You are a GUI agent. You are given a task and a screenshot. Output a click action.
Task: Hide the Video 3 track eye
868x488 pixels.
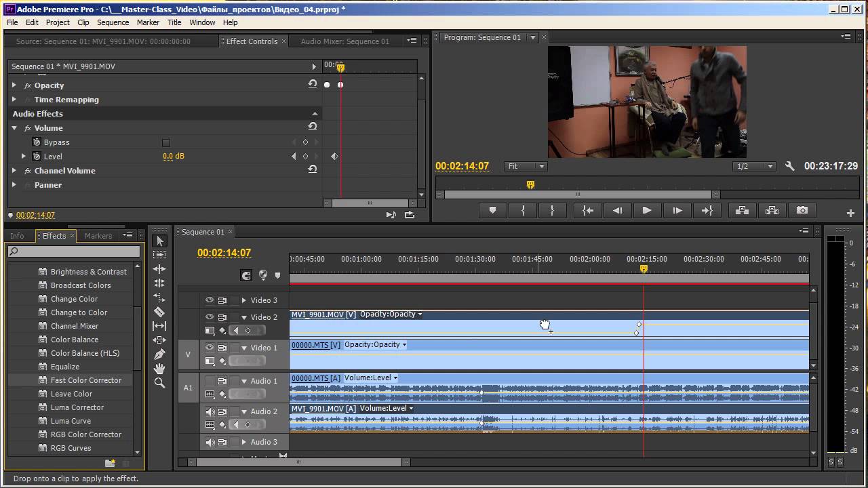210,300
